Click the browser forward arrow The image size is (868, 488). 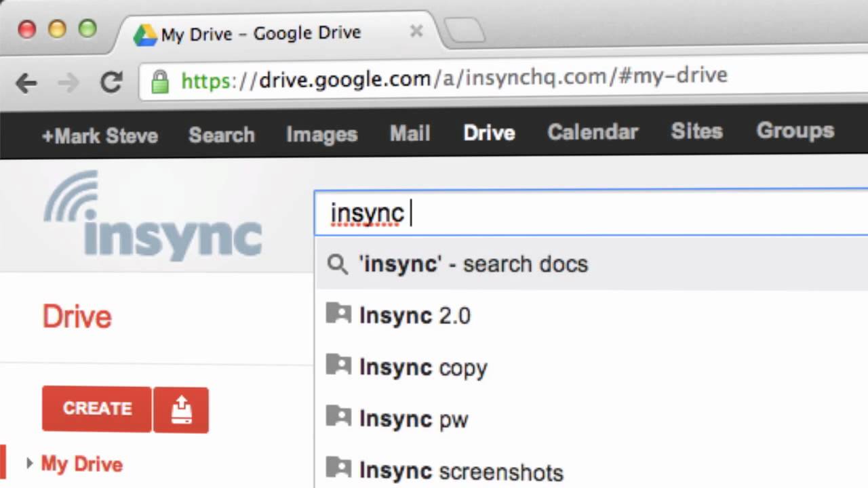click(x=69, y=83)
